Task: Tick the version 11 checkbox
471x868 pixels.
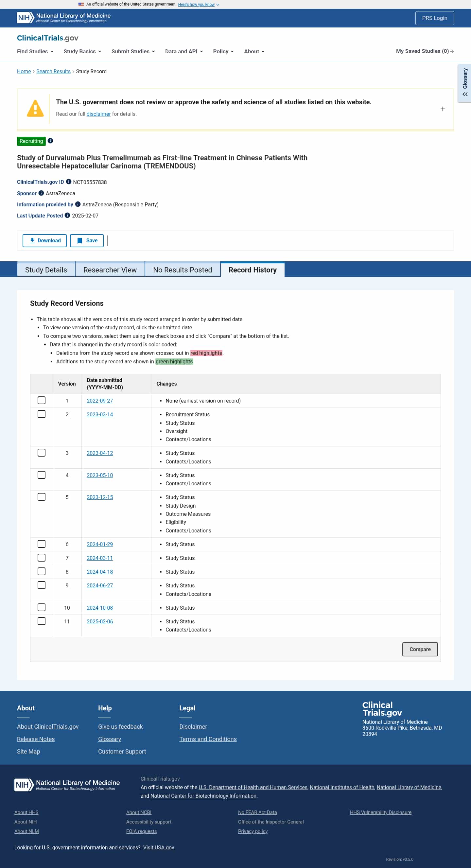Action: point(42,621)
